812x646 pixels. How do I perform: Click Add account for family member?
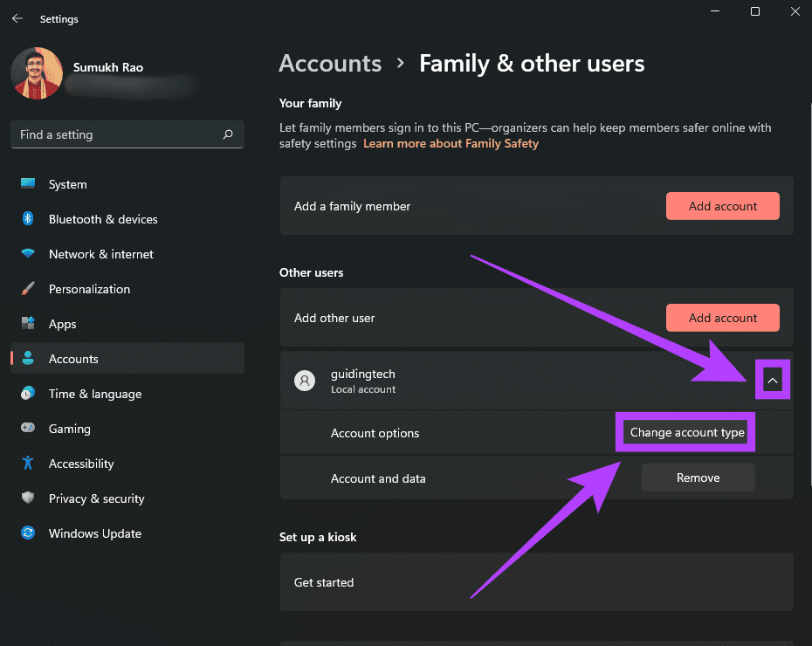(x=722, y=207)
